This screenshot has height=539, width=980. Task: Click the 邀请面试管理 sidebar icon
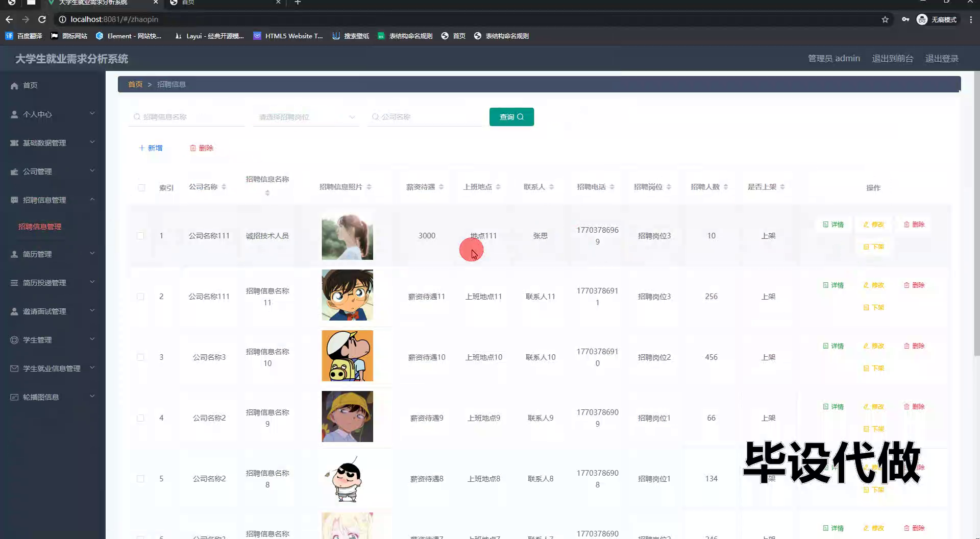click(14, 311)
